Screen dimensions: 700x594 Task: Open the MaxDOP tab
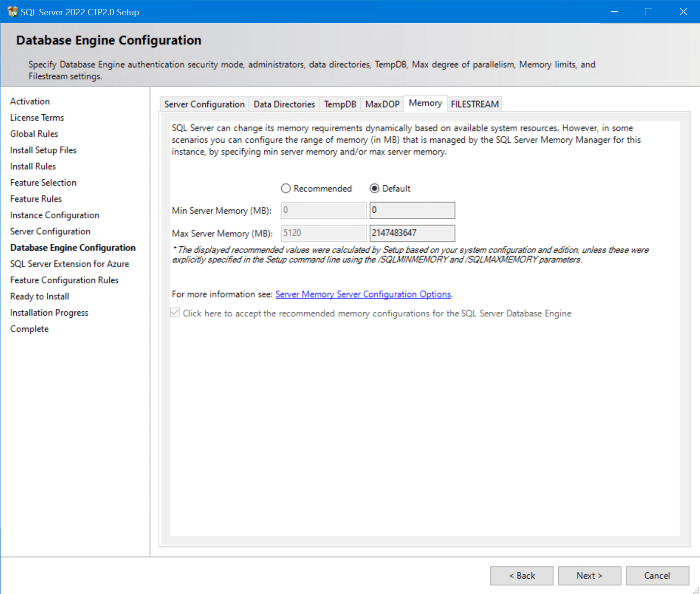(x=382, y=104)
